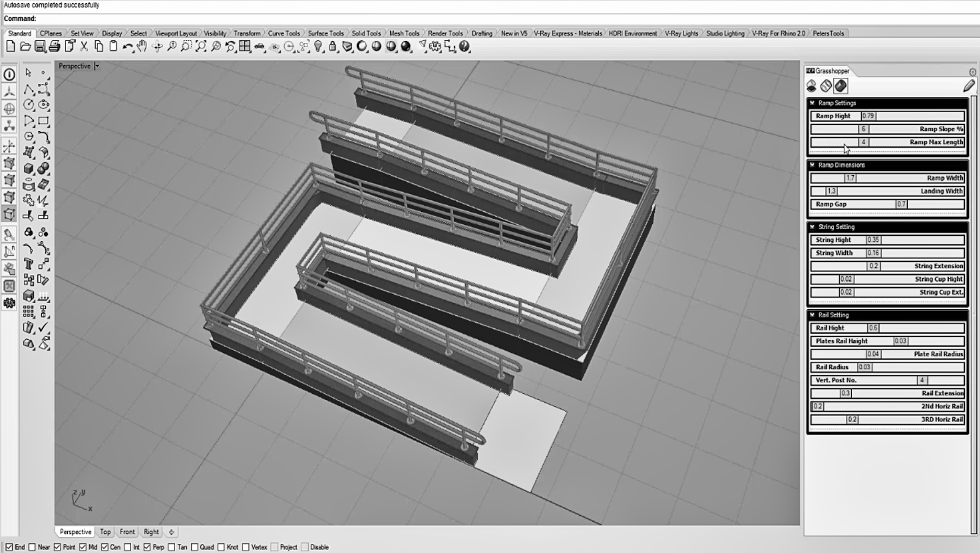
Task: Collapse the Ramp Settings group
Action: point(813,103)
